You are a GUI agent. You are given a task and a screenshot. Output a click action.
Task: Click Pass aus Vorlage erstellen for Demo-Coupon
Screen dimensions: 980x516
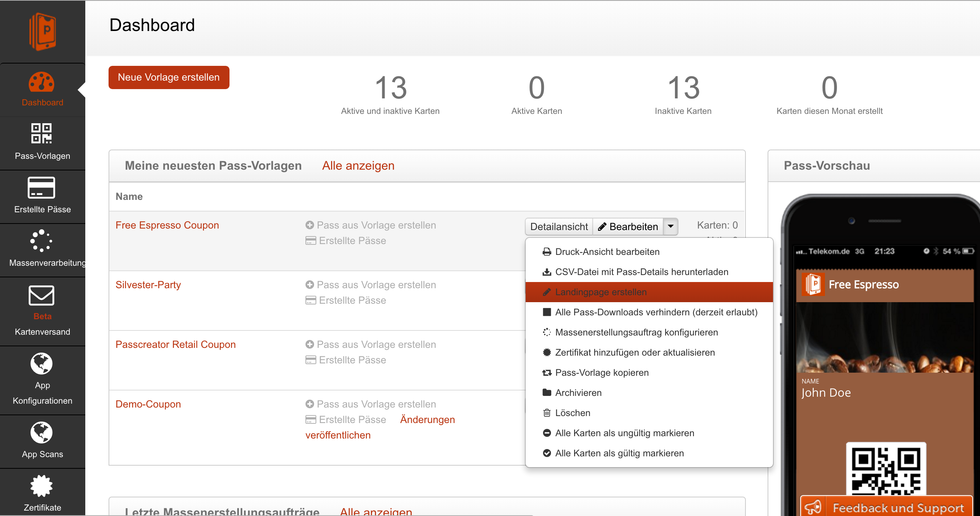pyautogui.click(x=371, y=404)
